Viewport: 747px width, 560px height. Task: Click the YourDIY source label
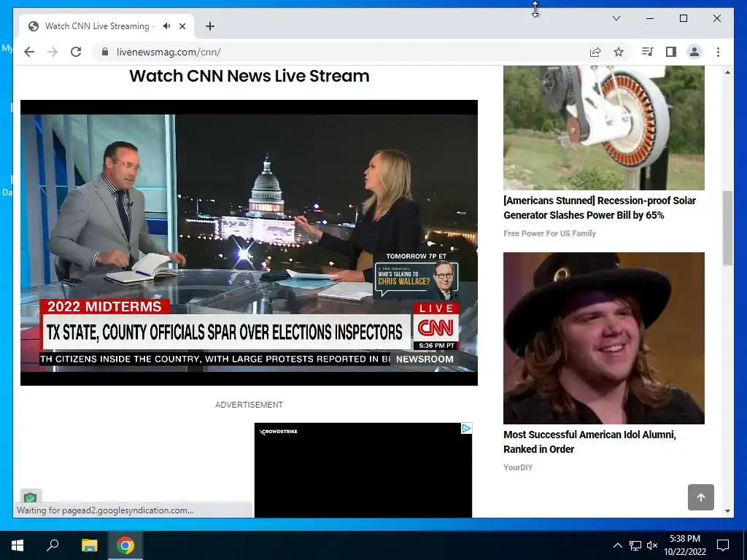pos(518,467)
